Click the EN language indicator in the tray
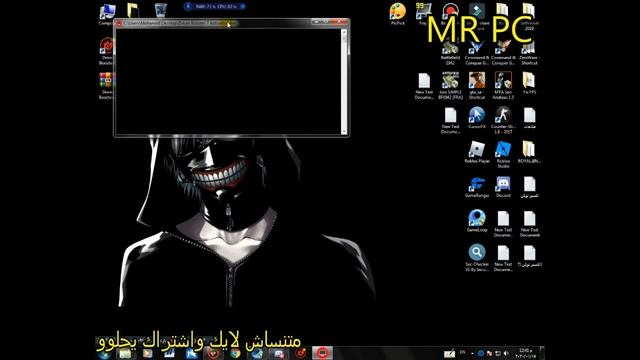 [462, 352]
